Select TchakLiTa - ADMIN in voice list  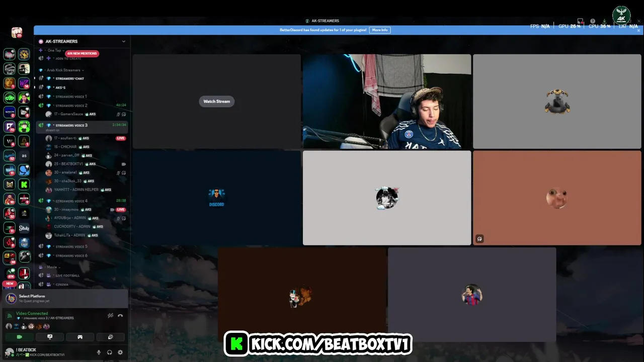coord(86,235)
